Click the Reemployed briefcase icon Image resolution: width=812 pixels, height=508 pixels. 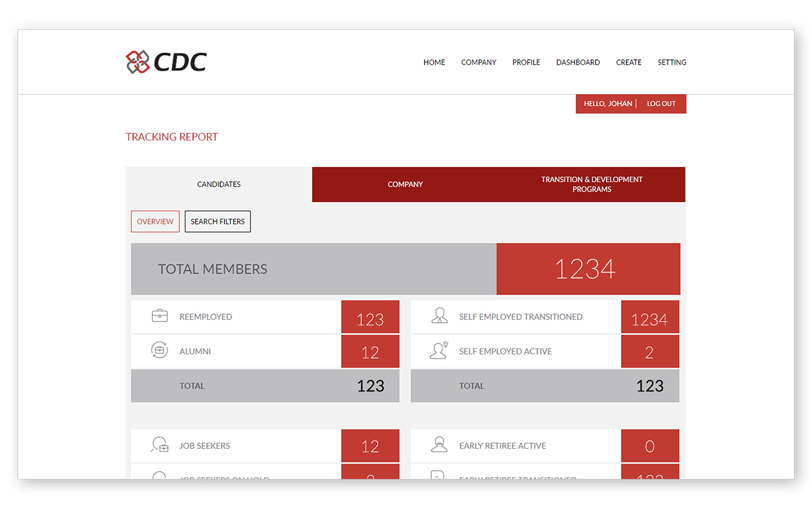pos(159,316)
